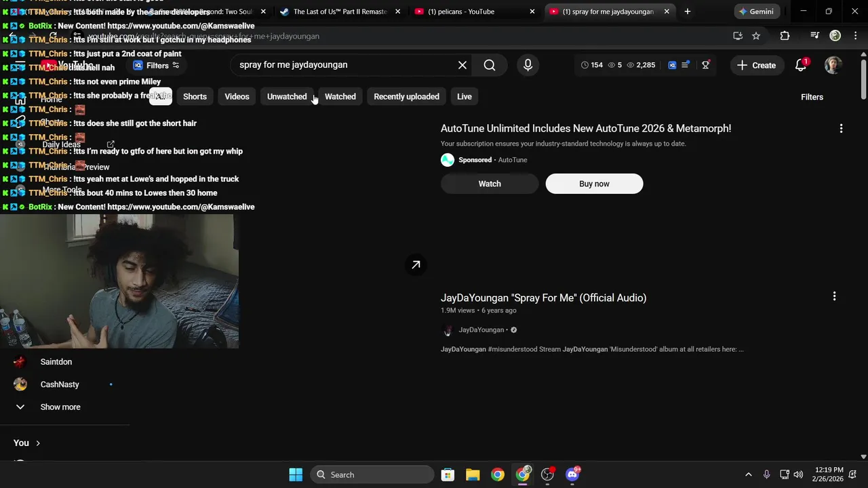Open a new browser tab

click(687, 12)
